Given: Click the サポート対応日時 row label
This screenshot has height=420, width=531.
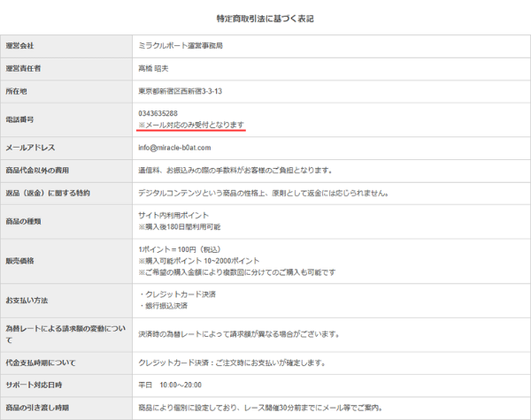Looking at the screenshot, I should tap(34, 386).
